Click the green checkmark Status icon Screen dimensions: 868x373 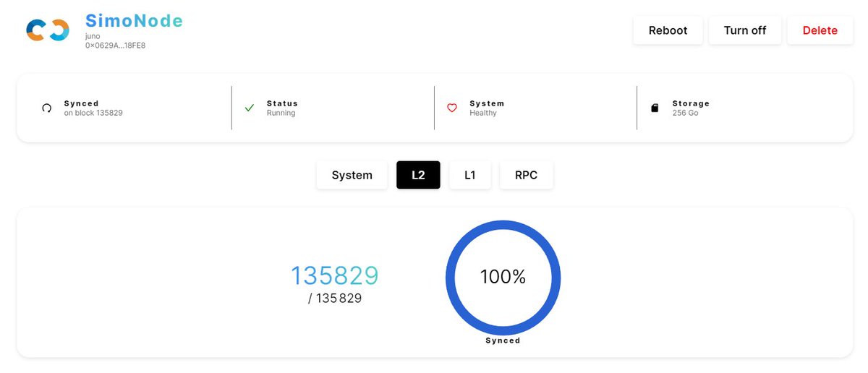pos(250,108)
